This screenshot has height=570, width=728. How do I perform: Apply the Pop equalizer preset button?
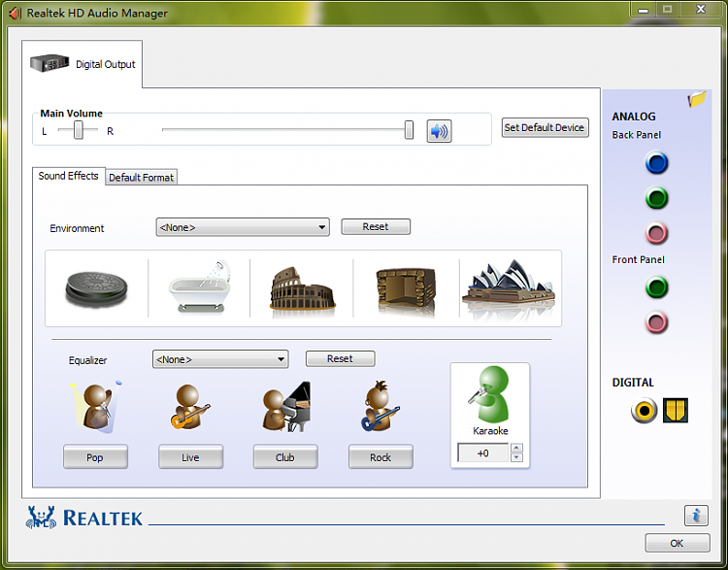[x=95, y=457]
